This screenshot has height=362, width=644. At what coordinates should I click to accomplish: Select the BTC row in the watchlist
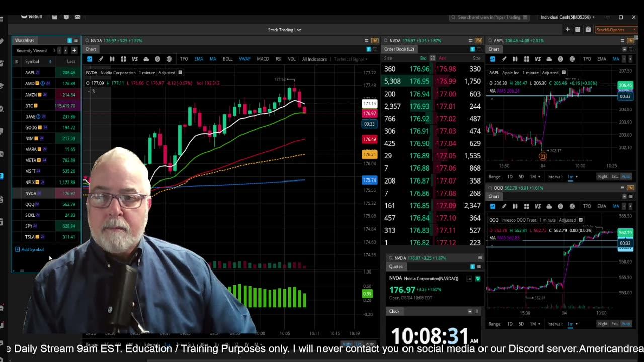tap(46, 106)
